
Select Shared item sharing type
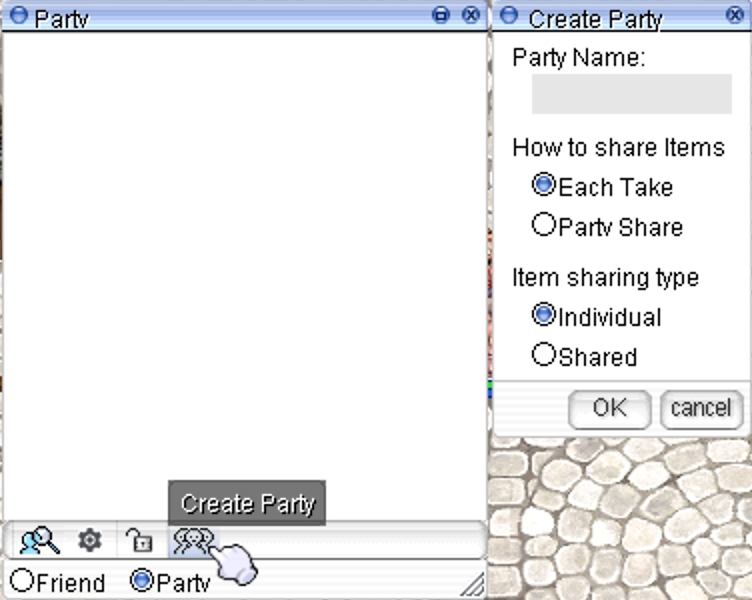coord(544,355)
